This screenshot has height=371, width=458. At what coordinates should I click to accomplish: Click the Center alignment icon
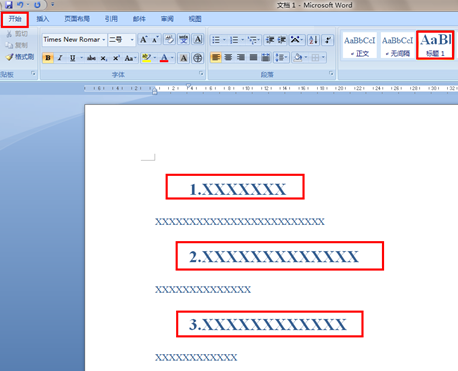tap(228, 58)
